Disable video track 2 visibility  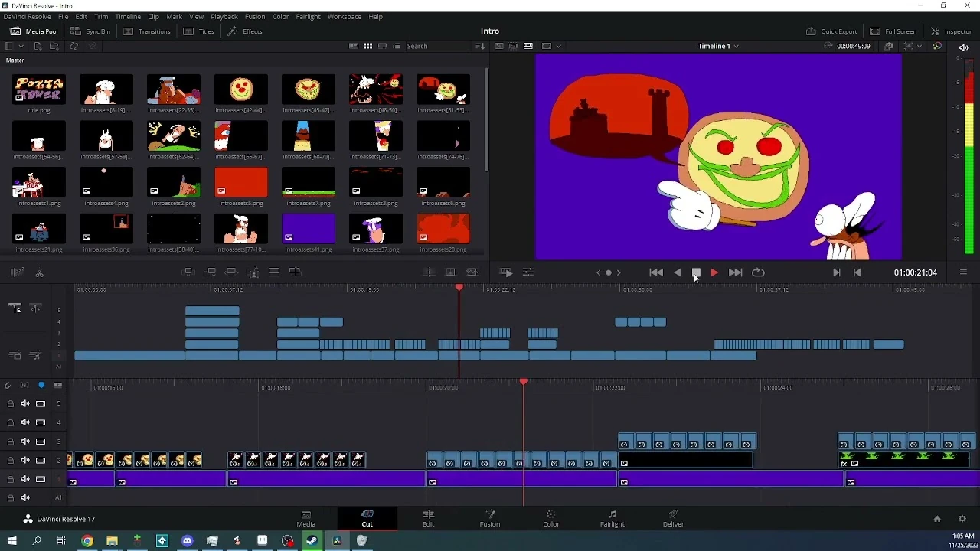41,461
